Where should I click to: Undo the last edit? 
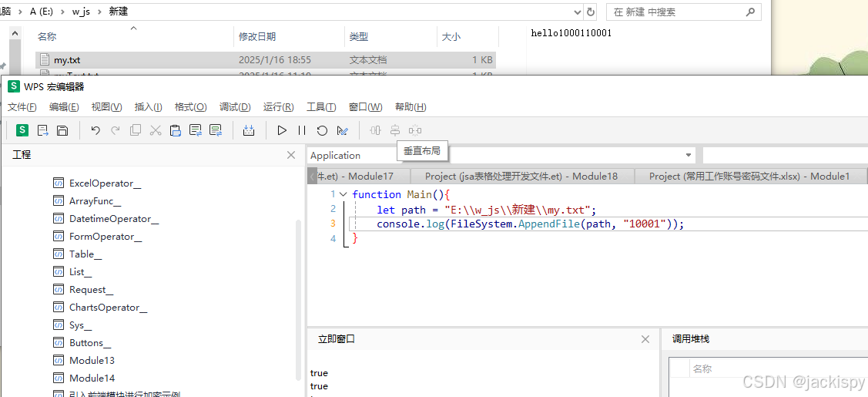[96, 130]
